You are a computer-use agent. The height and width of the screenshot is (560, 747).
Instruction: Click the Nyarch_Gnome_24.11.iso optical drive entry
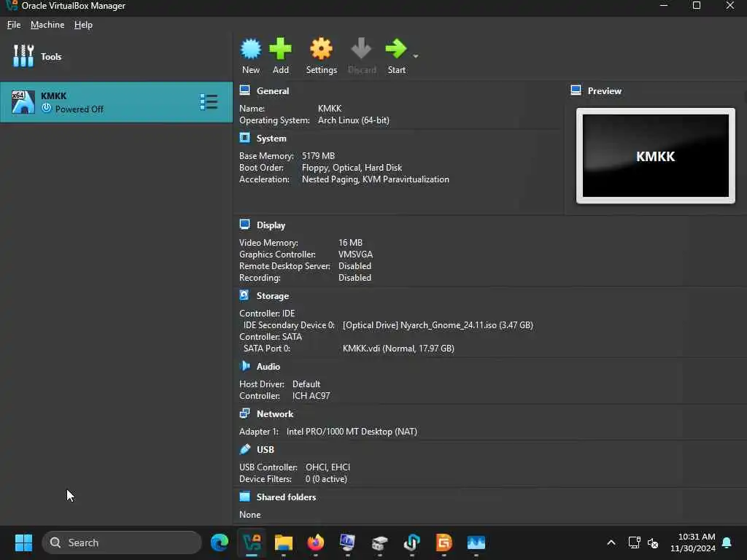(438, 325)
